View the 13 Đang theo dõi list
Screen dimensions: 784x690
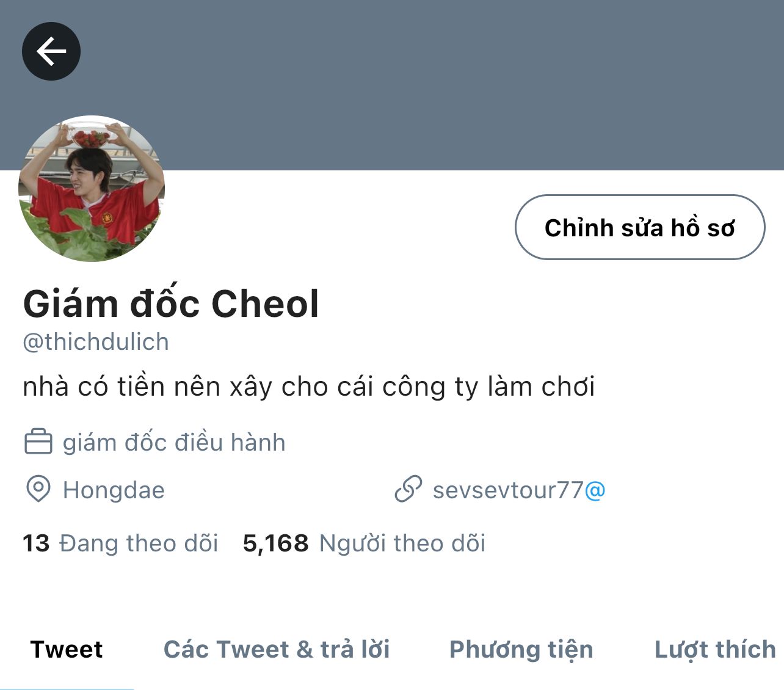pyautogui.click(x=120, y=543)
